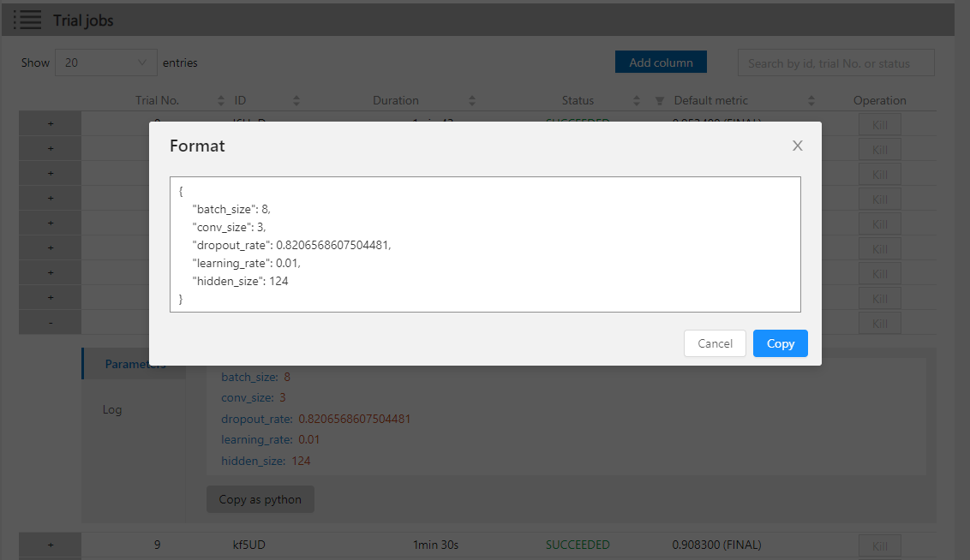This screenshot has height=560, width=970.
Task: Collapse the expanded trial row with minus
Action: coord(50,323)
